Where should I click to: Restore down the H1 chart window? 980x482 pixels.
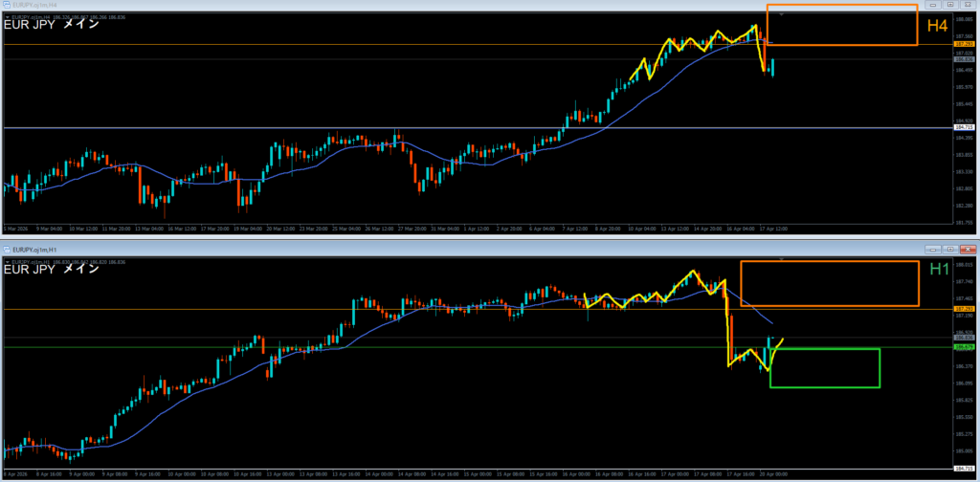(x=950, y=249)
